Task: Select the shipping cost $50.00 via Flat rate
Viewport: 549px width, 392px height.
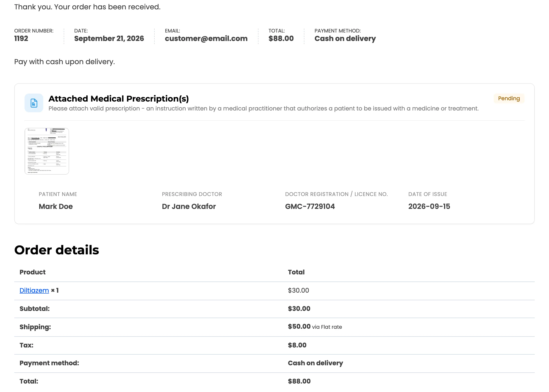Action: (x=315, y=327)
